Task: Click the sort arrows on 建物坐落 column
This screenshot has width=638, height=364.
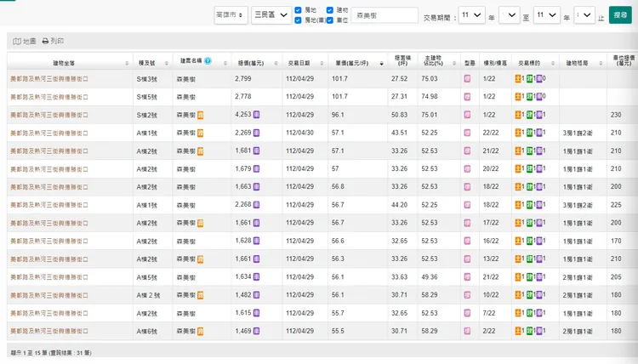Action: click(x=128, y=63)
